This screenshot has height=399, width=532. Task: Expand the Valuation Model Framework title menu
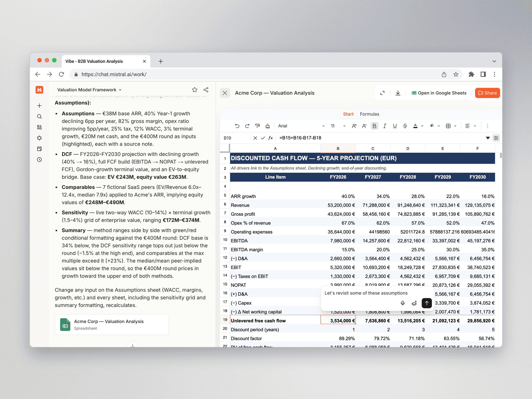pyautogui.click(x=89, y=90)
